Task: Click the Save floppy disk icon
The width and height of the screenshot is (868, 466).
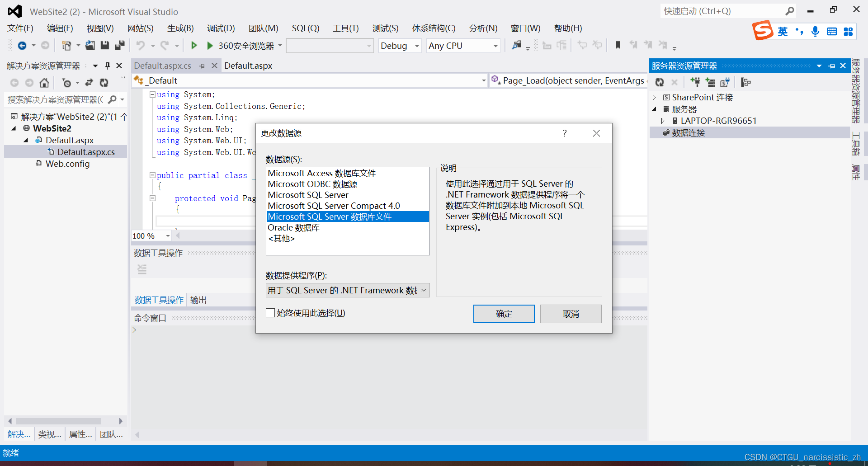Action: pyautogui.click(x=105, y=45)
